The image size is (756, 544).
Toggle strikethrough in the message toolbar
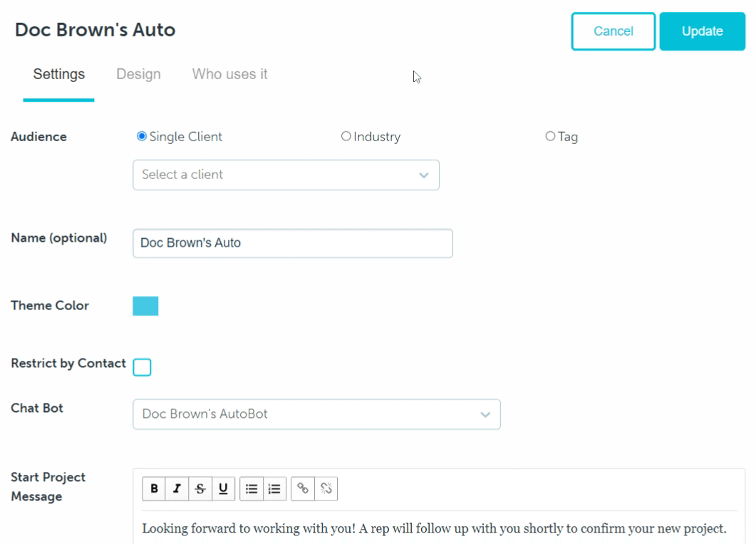(200, 488)
